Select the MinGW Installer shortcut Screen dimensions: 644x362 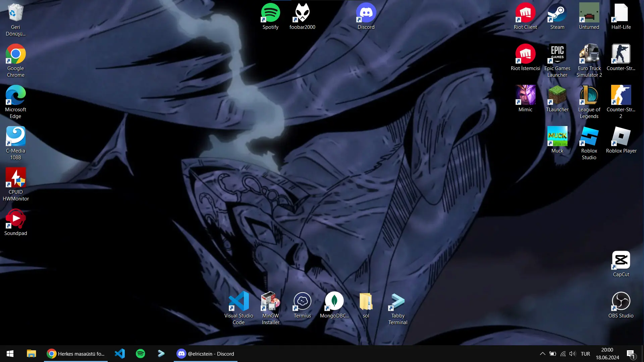[270, 308]
